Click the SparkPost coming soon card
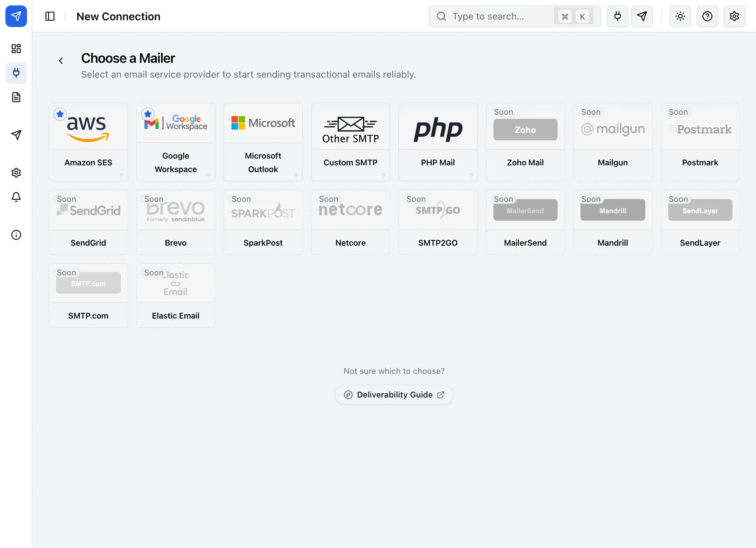Image resolution: width=756 pixels, height=548 pixels. 263,222
